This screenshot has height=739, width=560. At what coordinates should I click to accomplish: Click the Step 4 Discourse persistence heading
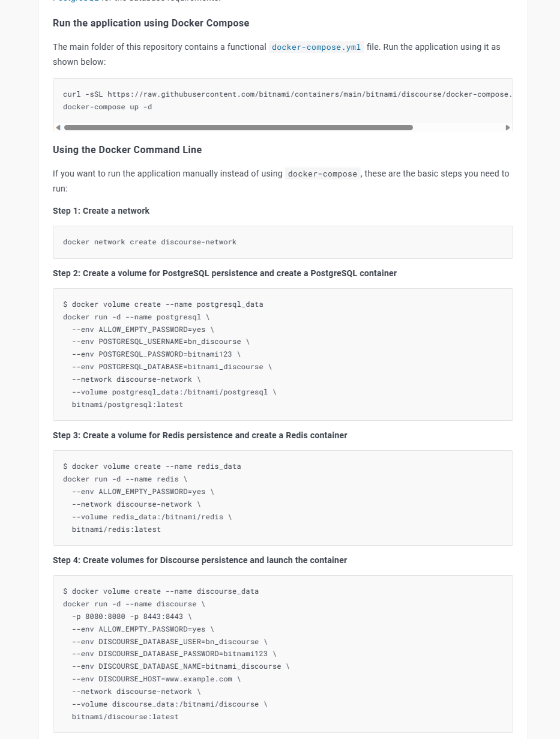coord(200,560)
